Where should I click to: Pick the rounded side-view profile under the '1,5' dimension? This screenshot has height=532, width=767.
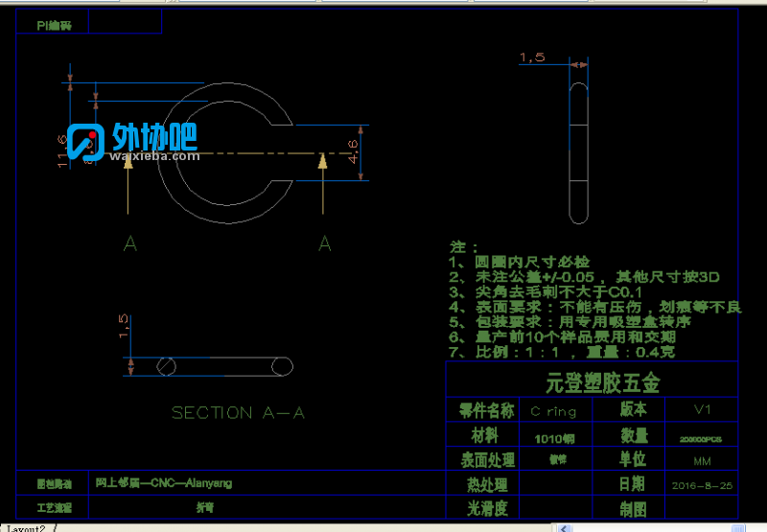point(579,153)
